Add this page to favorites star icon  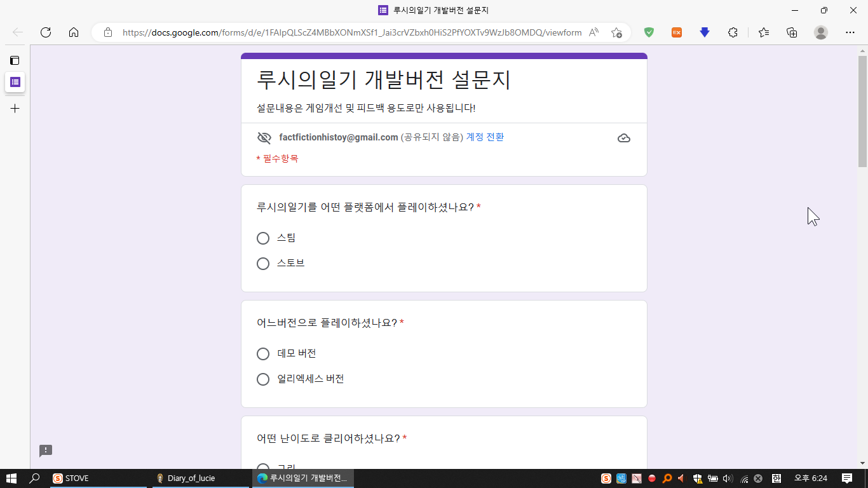[616, 32]
